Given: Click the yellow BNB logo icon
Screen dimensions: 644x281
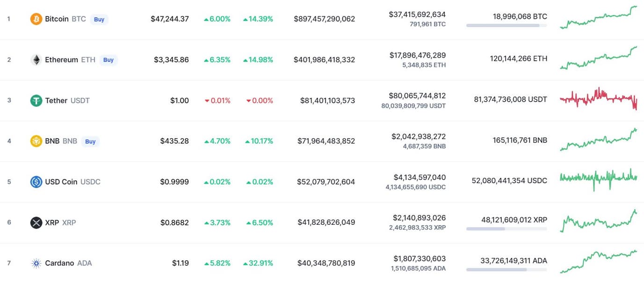Looking at the screenshot, I should (x=36, y=141).
